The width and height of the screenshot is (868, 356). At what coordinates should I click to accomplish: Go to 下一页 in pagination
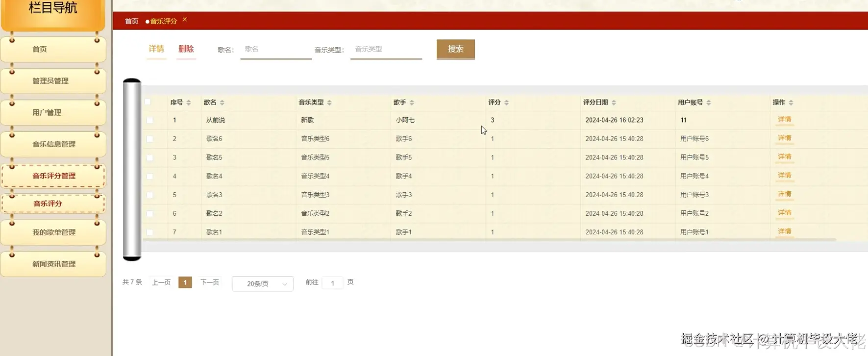click(x=210, y=282)
